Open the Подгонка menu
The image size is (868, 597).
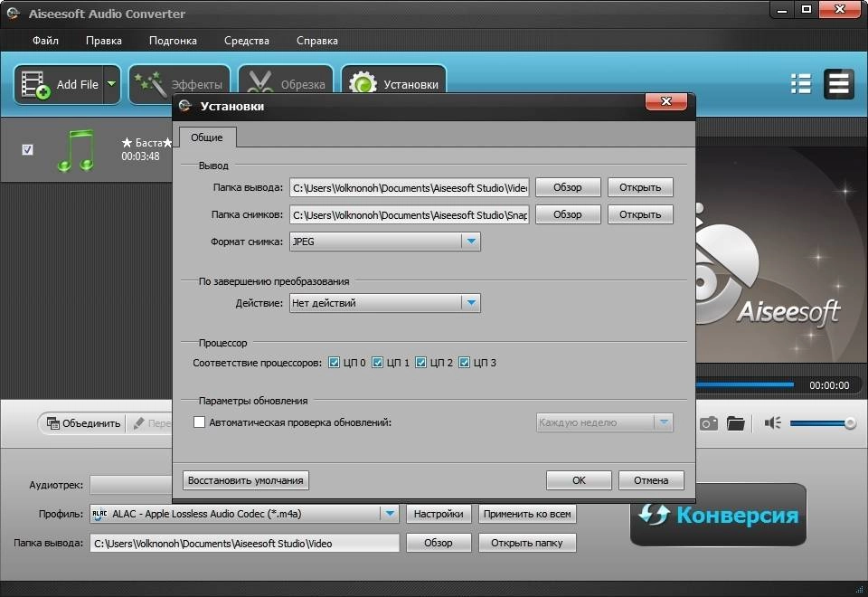(173, 41)
